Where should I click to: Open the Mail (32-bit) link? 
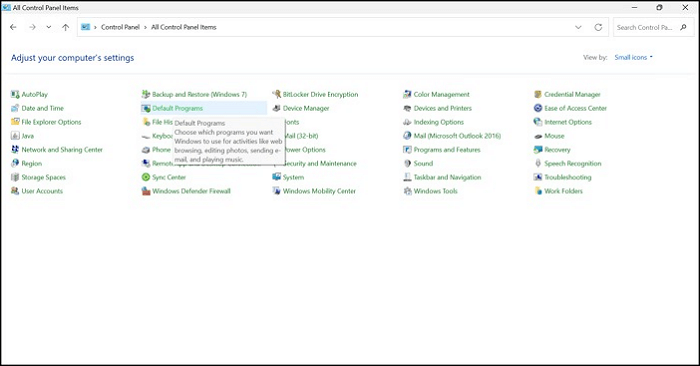[302, 136]
